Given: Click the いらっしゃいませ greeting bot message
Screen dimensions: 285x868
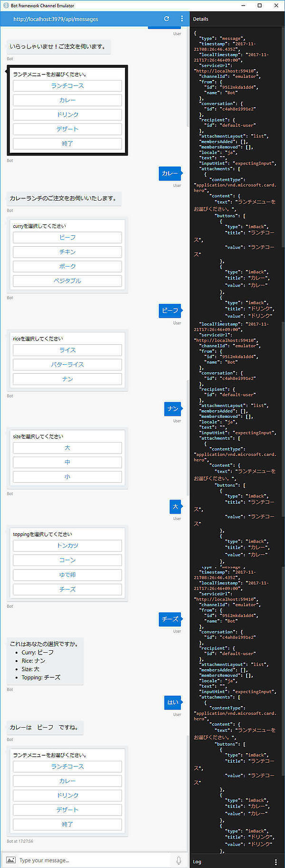Looking at the screenshot, I should tap(58, 46).
